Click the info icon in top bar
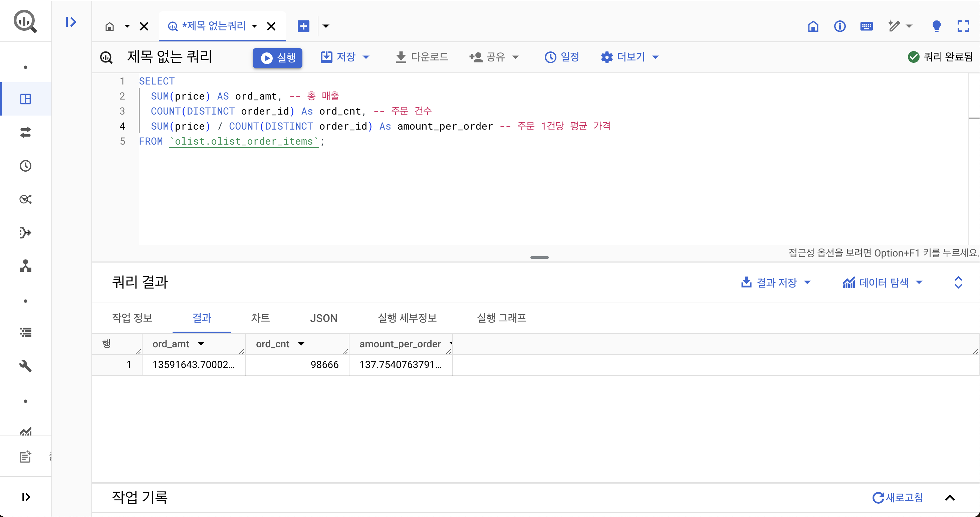Viewport: 980px width, 517px height. 839,26
